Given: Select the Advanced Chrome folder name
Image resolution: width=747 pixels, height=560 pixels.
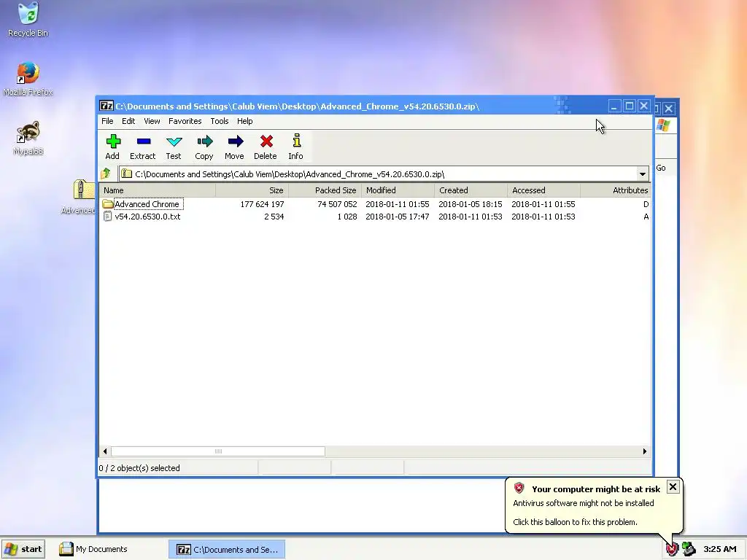Looking at the screenshot, I should click(147, 204).
